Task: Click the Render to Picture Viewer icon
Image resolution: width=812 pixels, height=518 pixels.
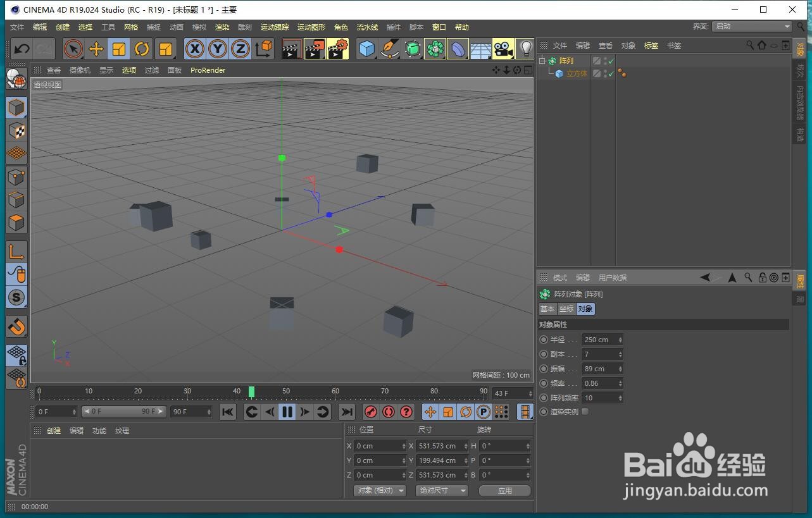Action: (x=313, y=49)
